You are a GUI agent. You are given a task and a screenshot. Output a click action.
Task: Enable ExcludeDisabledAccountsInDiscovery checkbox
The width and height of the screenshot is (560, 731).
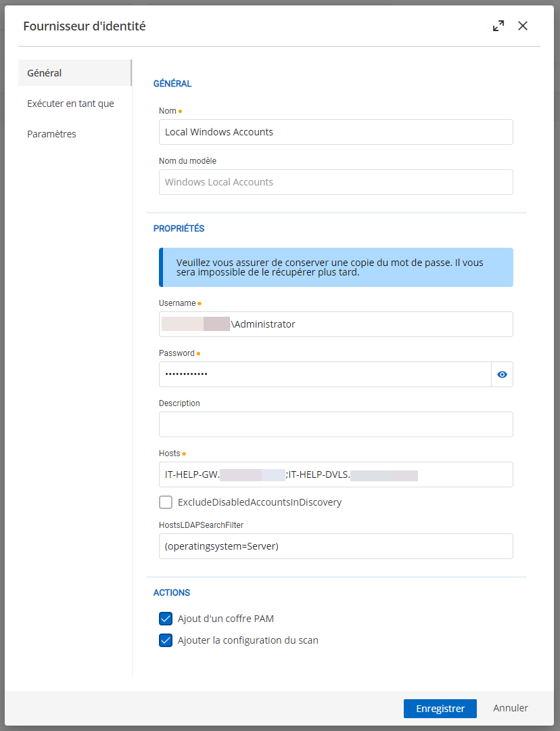pyautogui.click(x=166, y=502)
